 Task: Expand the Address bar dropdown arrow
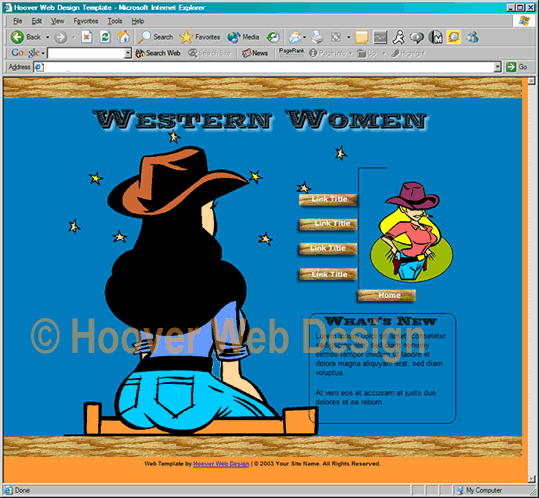pyautogui.click(x=497, y=67)
